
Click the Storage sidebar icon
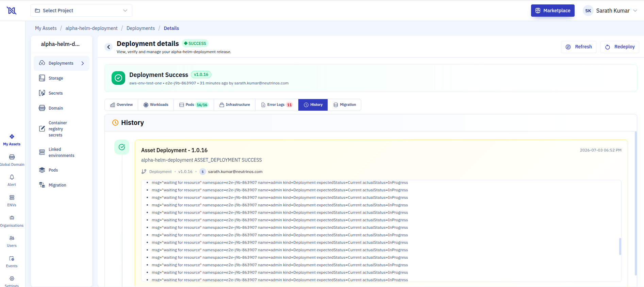pyautogui.click(x=42, y=78)
